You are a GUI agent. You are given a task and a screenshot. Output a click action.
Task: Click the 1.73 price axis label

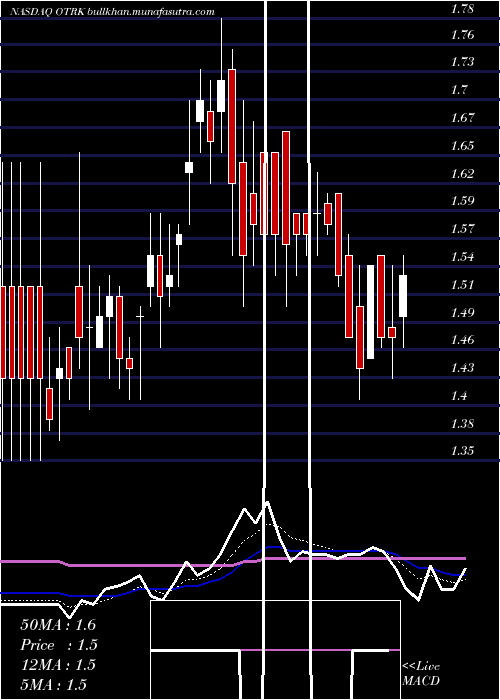462,62
